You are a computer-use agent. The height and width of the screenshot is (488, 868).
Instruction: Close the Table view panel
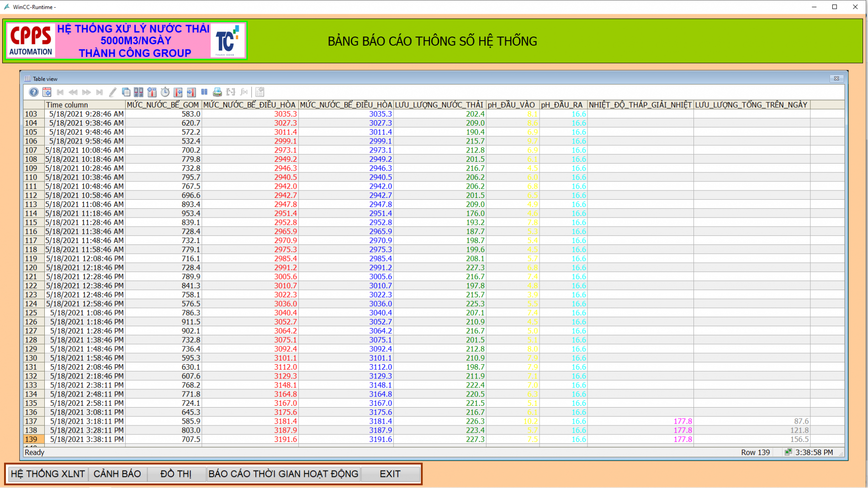(x=836, y=79)
